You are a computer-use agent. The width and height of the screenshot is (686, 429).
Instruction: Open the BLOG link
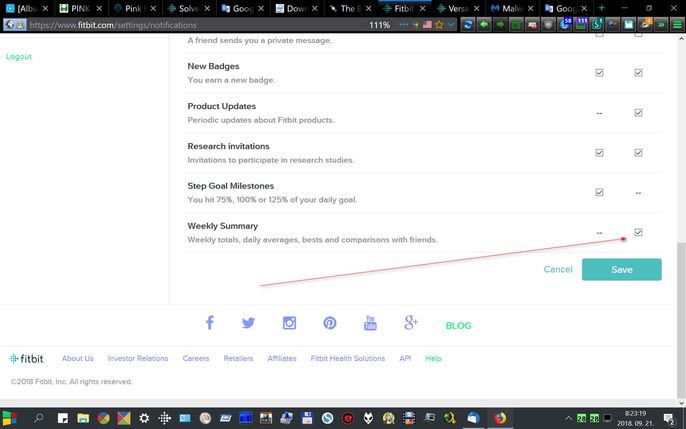pyautogui.click(x=458, y=325)
